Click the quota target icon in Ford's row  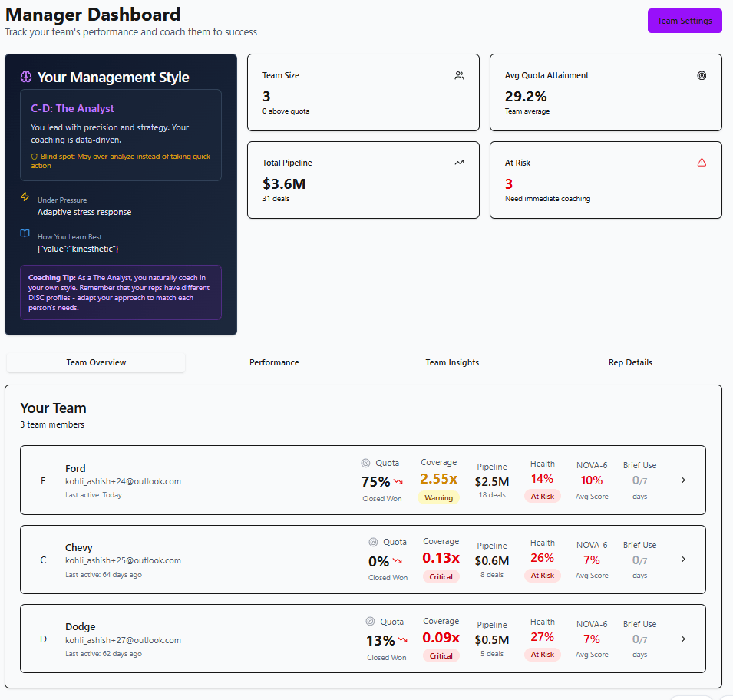pyautogui.click(x=365, y=463)
